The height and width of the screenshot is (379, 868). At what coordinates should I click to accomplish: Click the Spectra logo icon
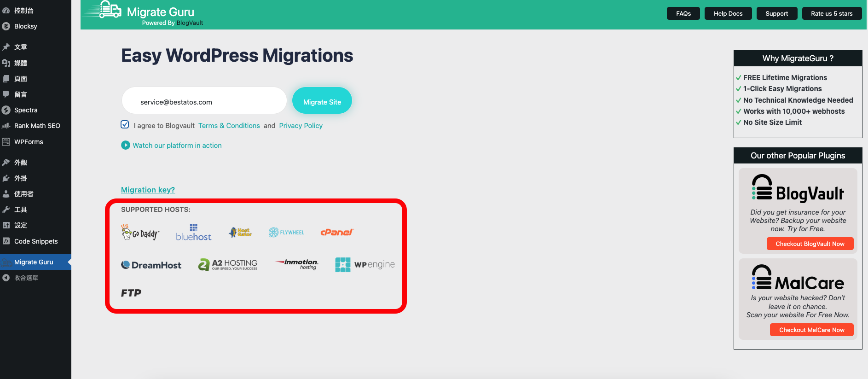click(x=6, y=110)
